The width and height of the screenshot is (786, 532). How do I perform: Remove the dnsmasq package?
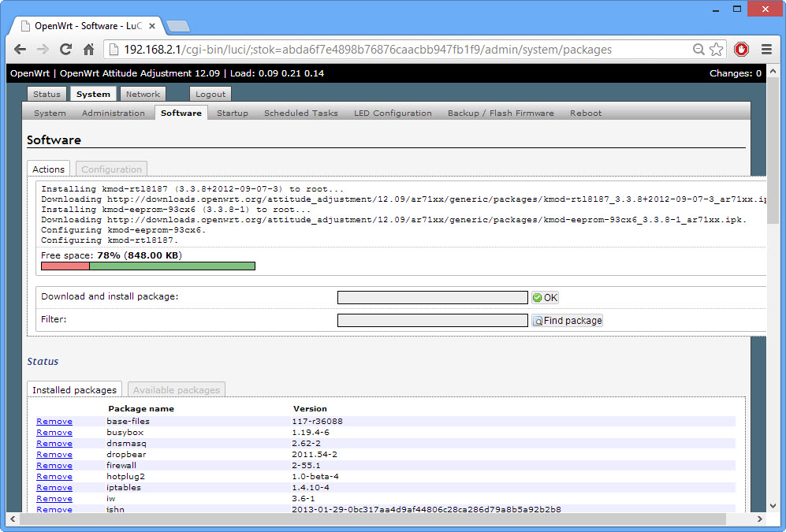(54, 443)
